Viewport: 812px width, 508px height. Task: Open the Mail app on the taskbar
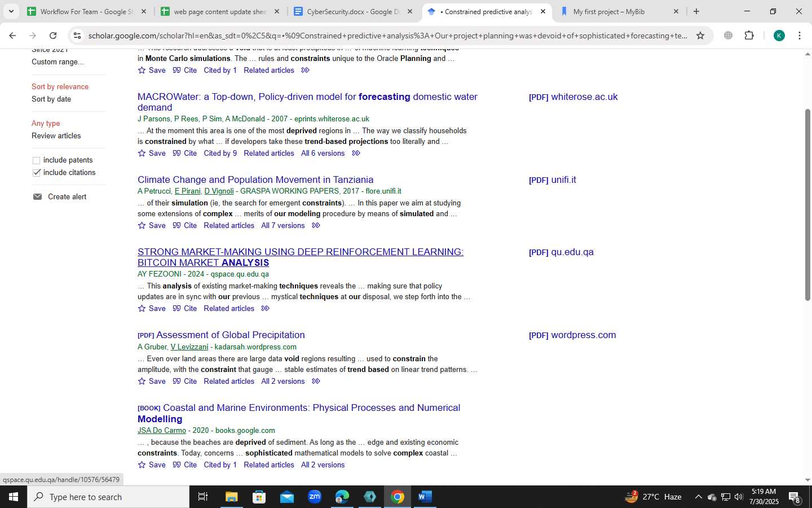point(286,497)
